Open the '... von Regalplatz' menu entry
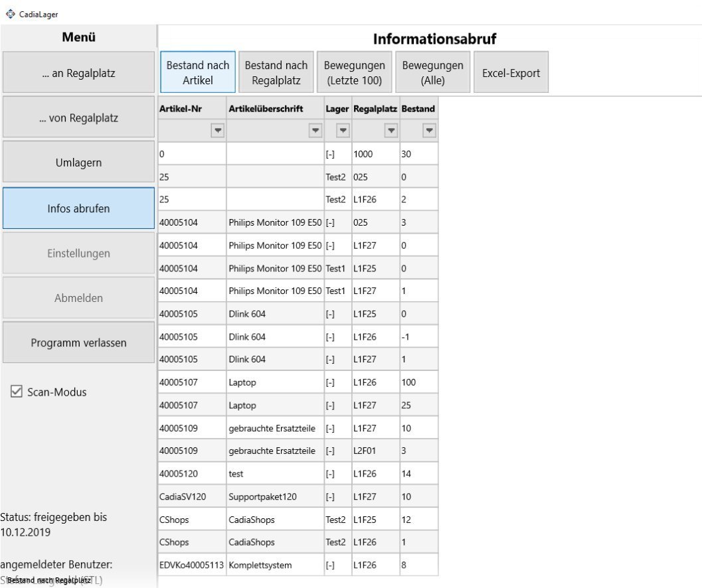Screen dimensions: 702x588 tap(78, 118)
